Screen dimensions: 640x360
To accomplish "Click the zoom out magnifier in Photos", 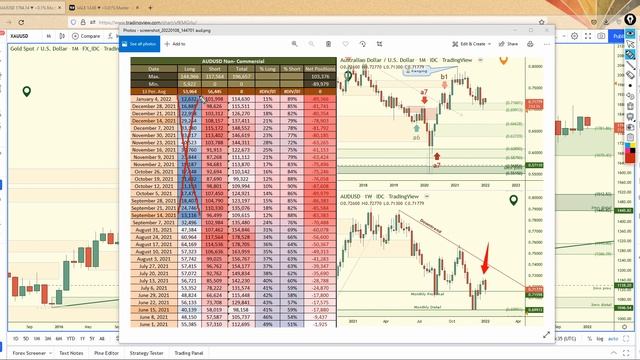I will tap(311, 44).
